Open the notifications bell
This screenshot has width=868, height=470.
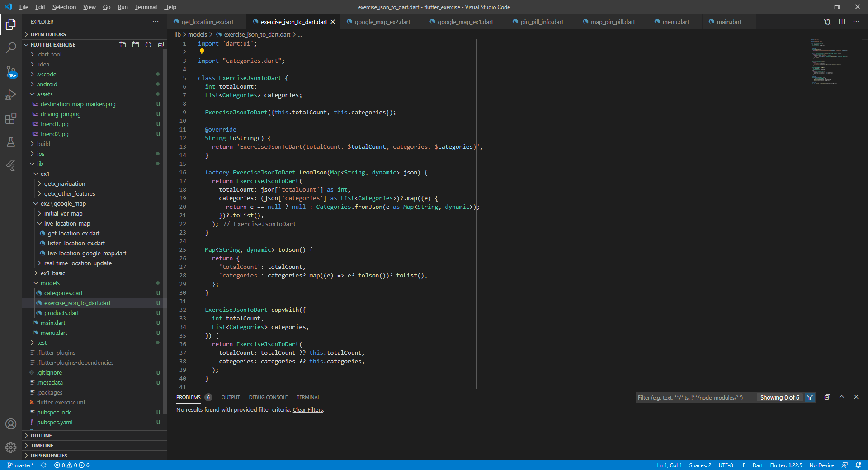pos(858,465)
